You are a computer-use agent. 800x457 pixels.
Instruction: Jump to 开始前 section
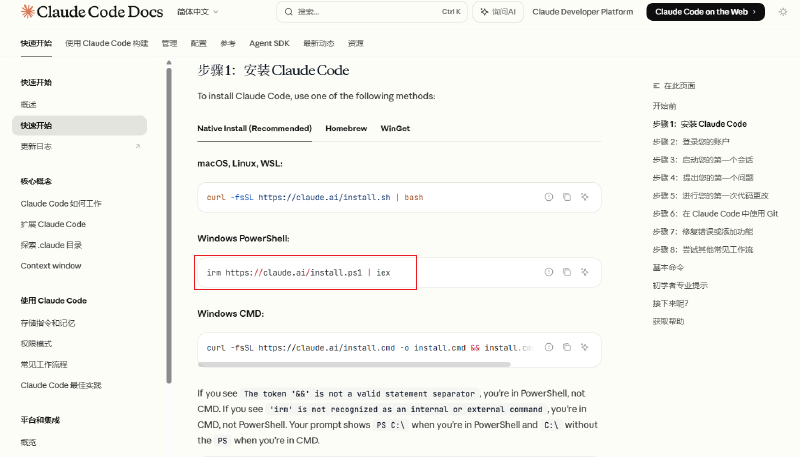(664, 106)
